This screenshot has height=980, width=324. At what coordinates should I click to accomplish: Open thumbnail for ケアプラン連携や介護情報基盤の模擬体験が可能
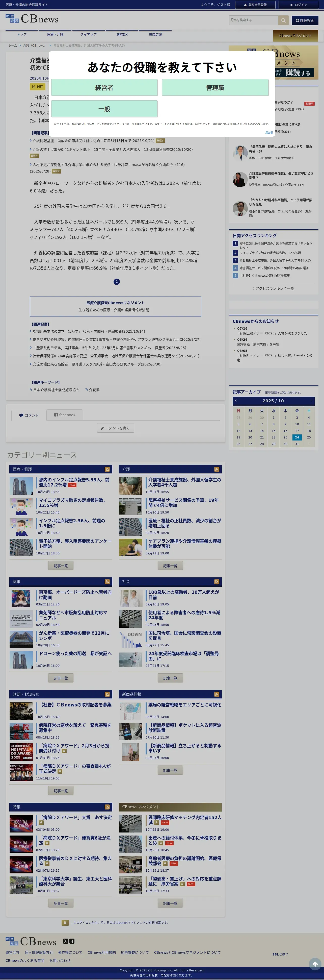tap(130, 547)
